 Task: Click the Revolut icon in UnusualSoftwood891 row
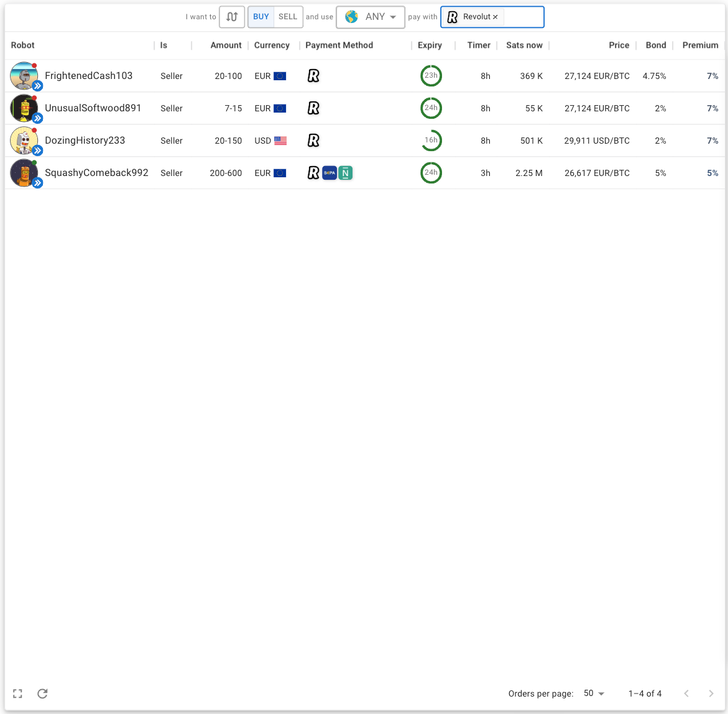pos(313,108)
